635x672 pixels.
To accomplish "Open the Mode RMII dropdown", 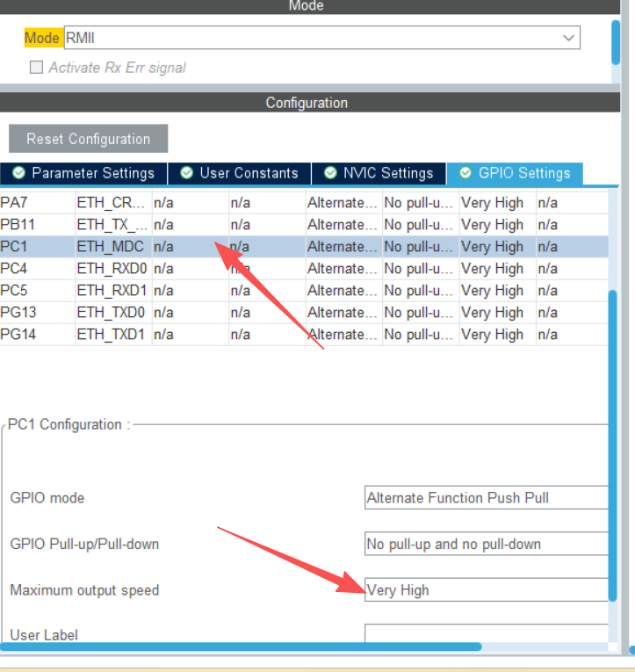I will [x=321, y=38].
